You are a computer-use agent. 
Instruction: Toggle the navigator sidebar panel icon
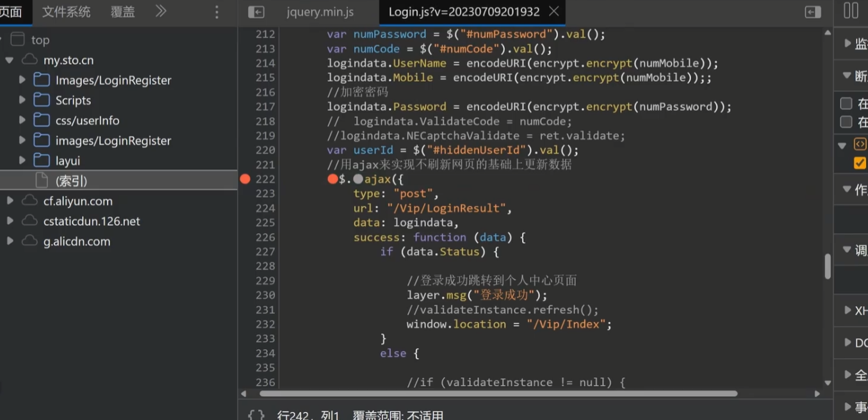tap(256, 12)
